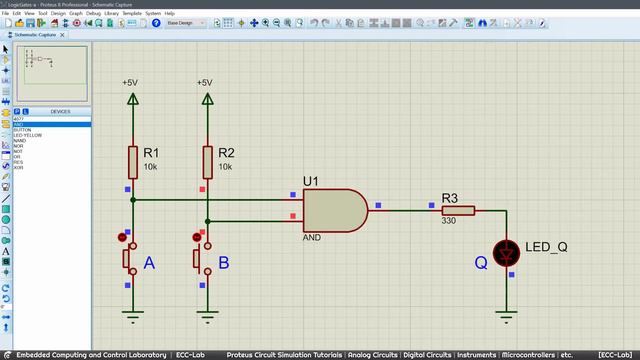The image size is (640, 360).
Task: Click the New Project toolbar icon
Action: point(8,23)
